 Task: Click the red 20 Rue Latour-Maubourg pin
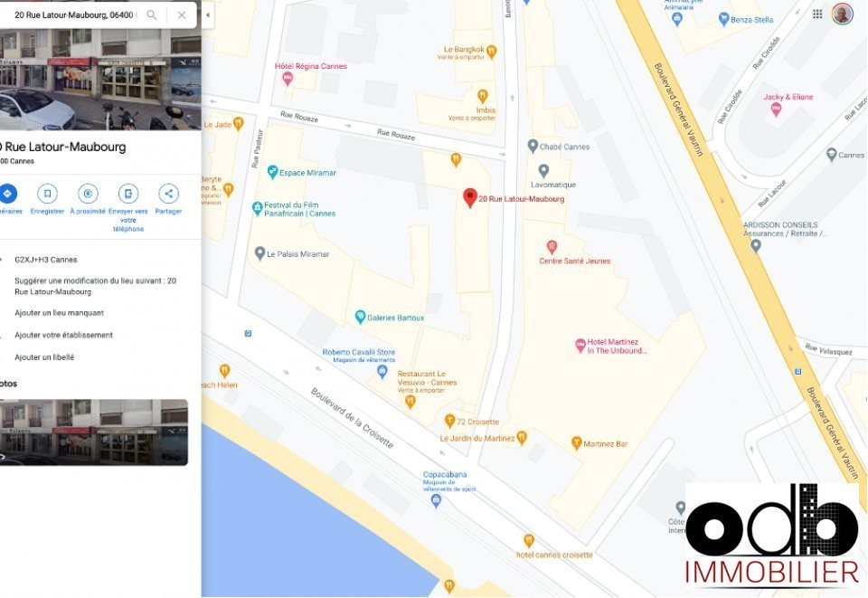[x=470, y=197]
